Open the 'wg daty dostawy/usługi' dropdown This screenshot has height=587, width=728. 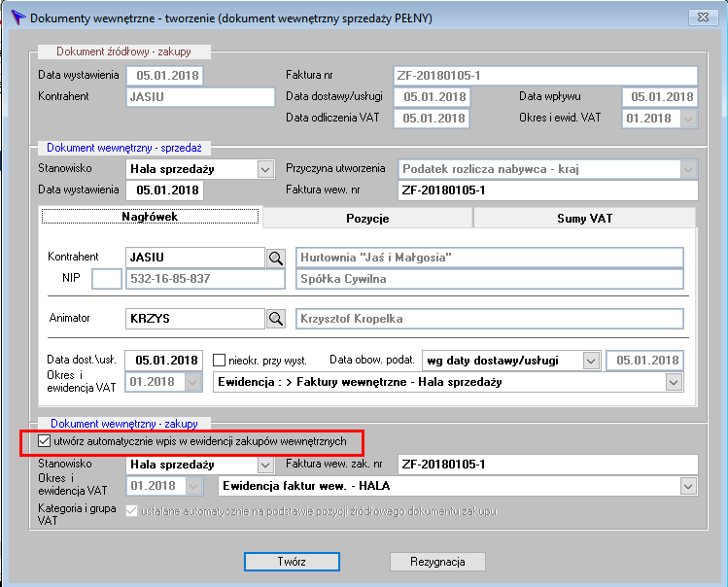tap(591, 361)
